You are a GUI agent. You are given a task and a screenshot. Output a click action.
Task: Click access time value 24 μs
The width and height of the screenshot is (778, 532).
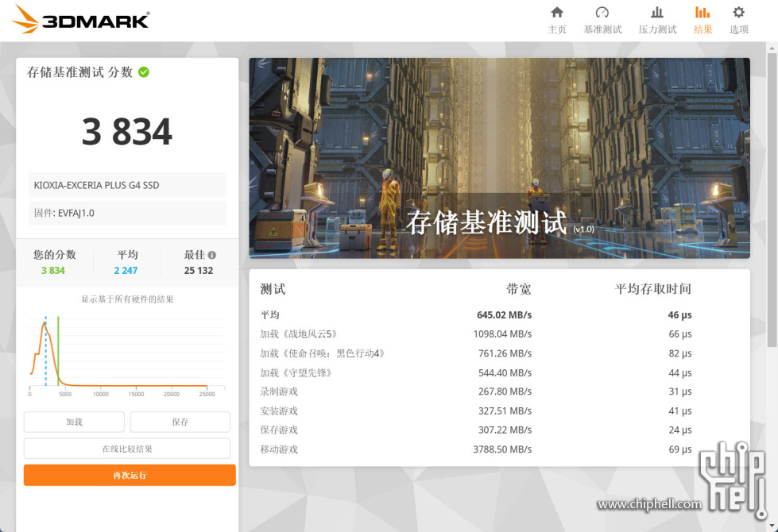(x=680, y=430)
